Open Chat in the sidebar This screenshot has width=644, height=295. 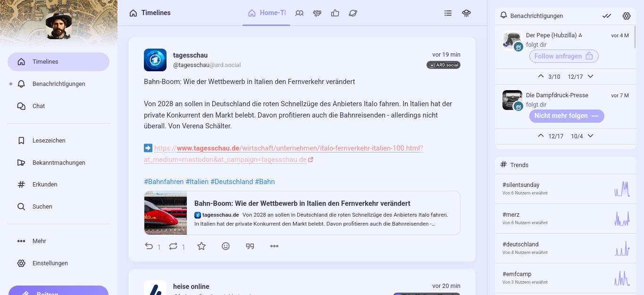coord(59,106)
